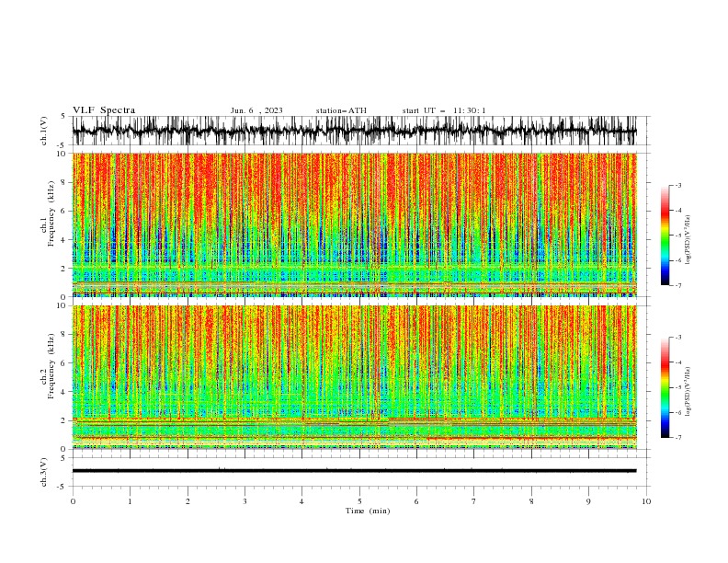The image size is (728, 563).
Task: Click the ch.2 color bar "log(PSD)(V²/Hz)" label
Action: click(688, 392)
